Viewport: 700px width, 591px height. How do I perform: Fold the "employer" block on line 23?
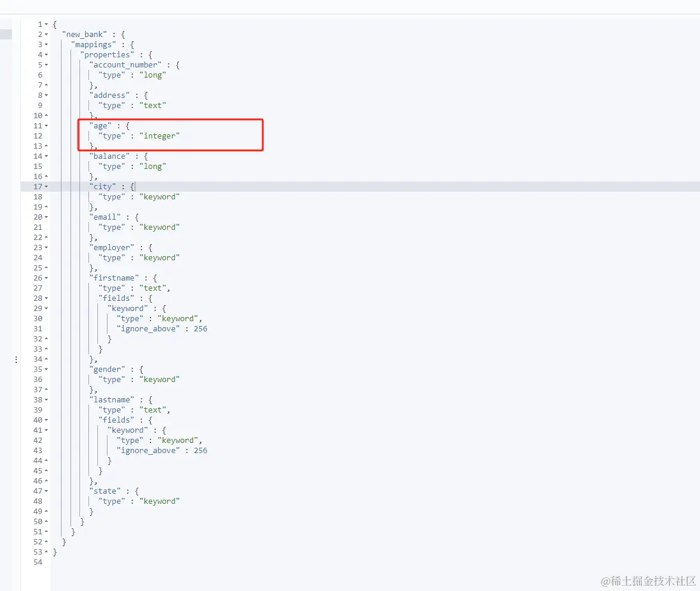pyautogui.click(x=47, y=248)
